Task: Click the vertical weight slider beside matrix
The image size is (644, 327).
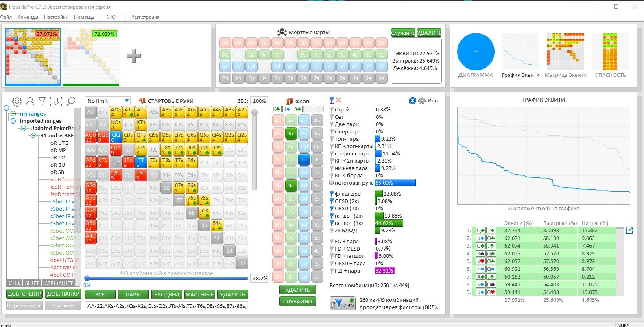Action: point(255,150)
